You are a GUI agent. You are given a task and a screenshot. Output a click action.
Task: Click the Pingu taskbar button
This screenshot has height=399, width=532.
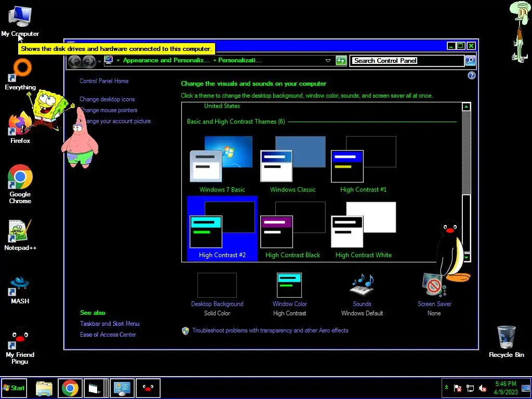148,388
